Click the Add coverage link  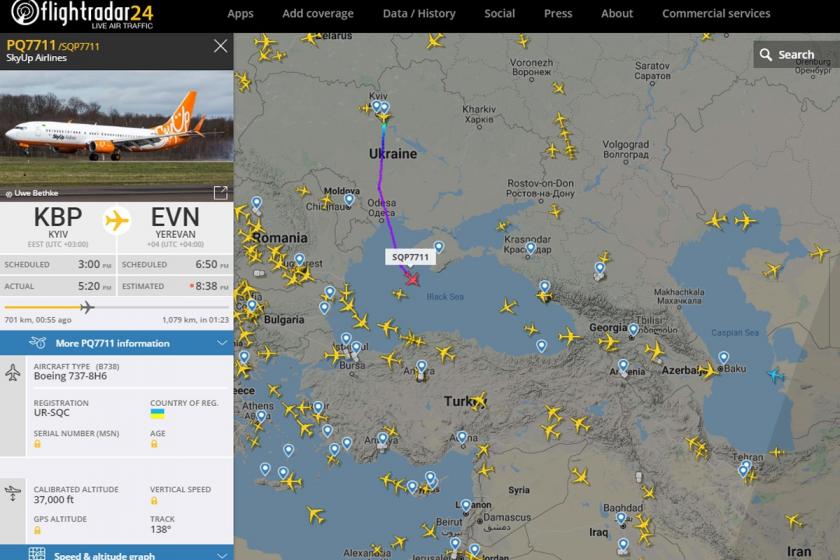pos(318,13)
